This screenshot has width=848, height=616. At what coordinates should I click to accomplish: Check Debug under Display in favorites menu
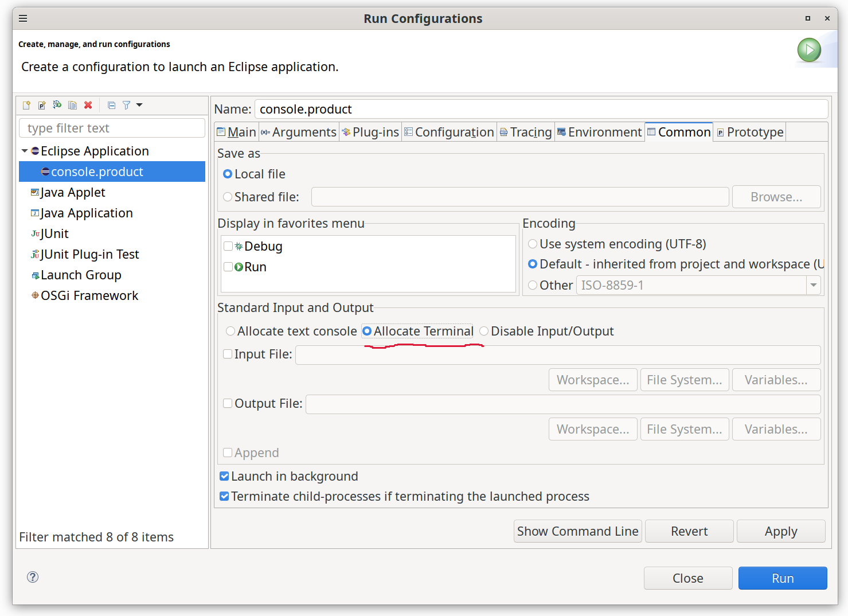tap(228, 245)
